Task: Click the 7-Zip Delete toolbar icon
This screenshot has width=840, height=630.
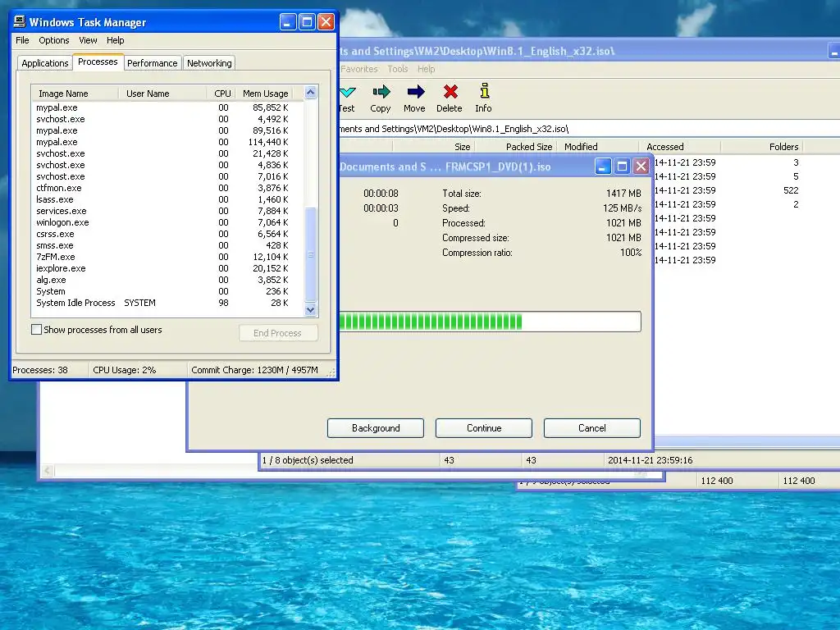Action: [450, 92]
